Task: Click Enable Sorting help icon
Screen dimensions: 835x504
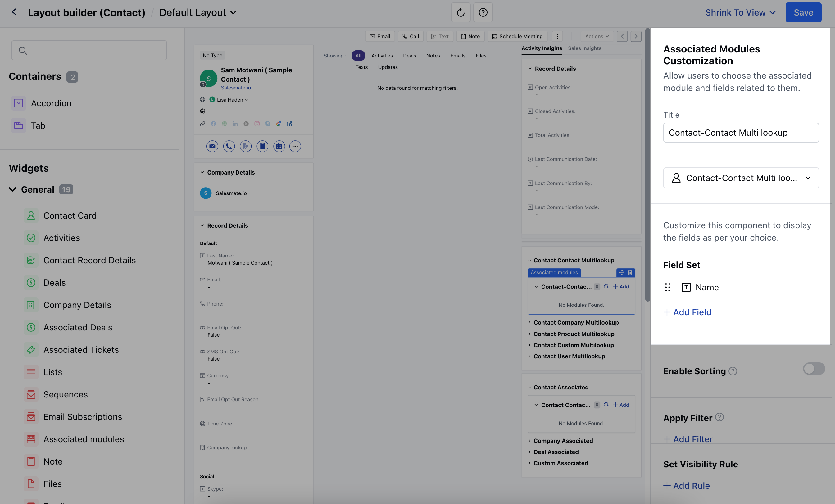Action: pyautogui.click(x=733, y=371)
